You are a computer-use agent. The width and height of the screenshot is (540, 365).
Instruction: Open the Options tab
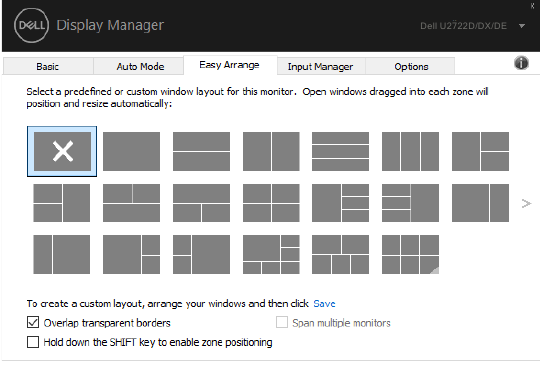(411, 66)
